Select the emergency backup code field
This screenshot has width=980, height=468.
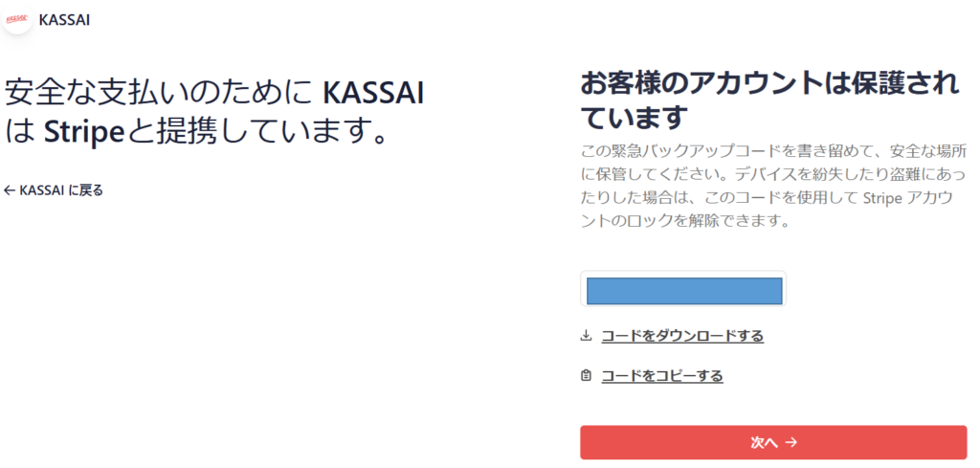tap(683, 289)
